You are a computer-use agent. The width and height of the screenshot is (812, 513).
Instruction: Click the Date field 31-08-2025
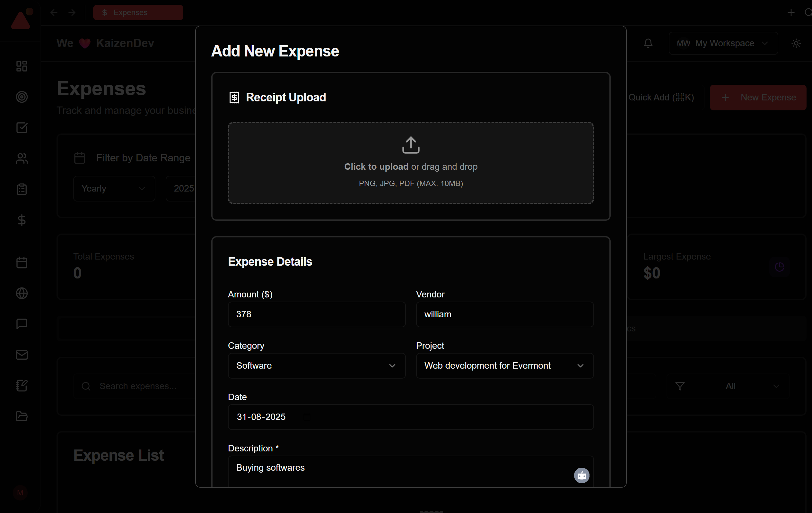411,417
